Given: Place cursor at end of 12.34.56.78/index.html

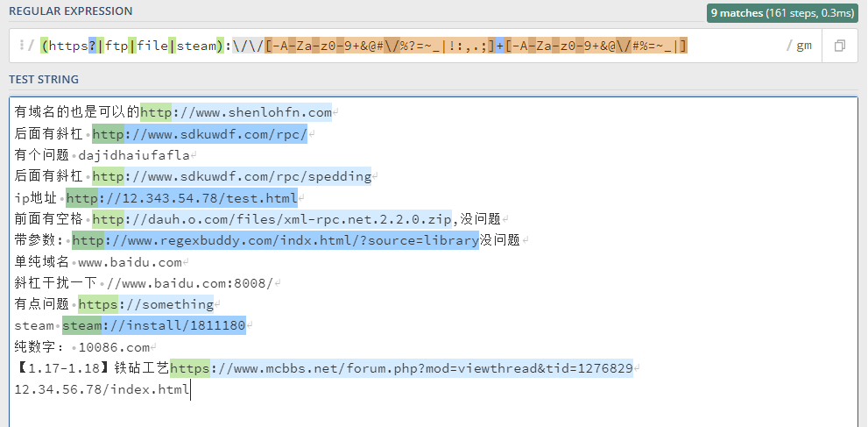Looking at the screenshot, I should 189,389.
